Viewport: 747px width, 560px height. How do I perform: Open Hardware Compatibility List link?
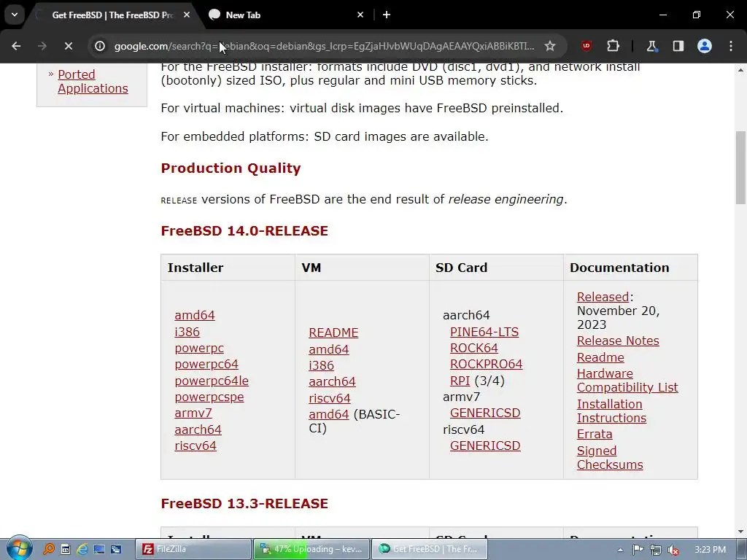click(x=627, y=381)
